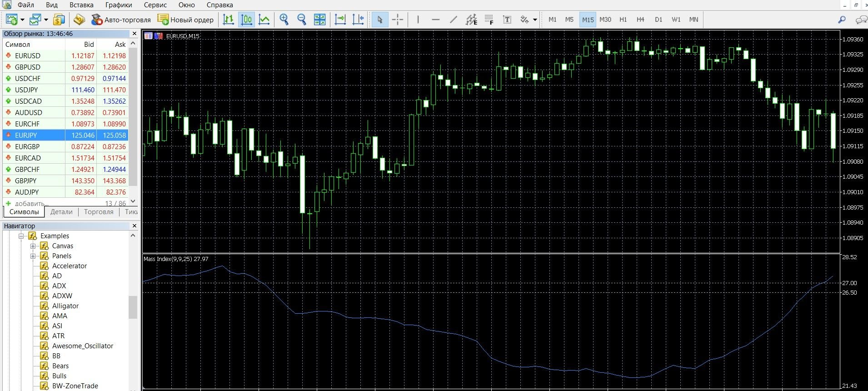Viewport: 868px width, 391px height.
Task: Open the Файл menu
Action: pos(26,5)
